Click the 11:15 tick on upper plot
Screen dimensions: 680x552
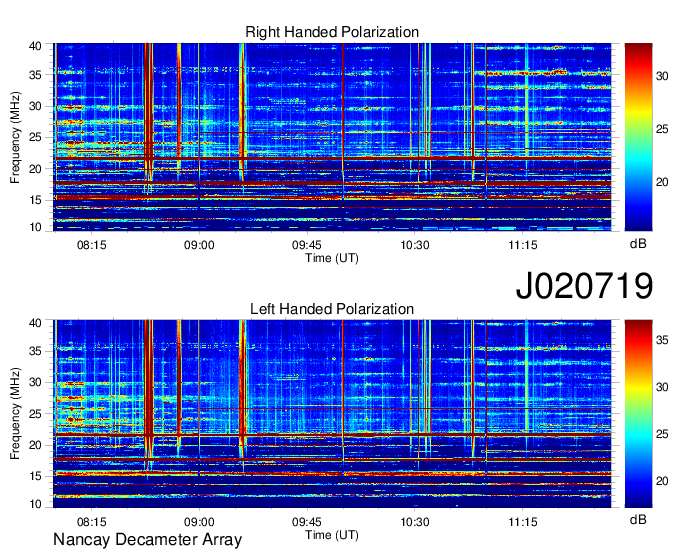click(x=523, y=245)
